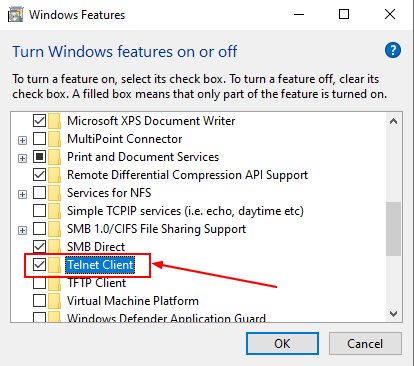This screenshot has height=366, width=414.
Task: Expand the Services for NFS node
Action: pyautogui.click(x=22, y=194)
